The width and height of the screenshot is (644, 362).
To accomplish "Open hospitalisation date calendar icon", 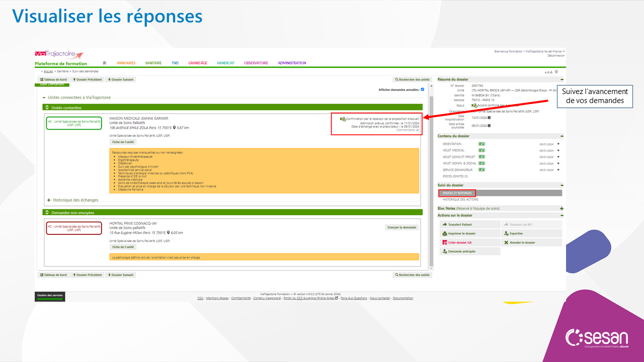I will 489,117.
